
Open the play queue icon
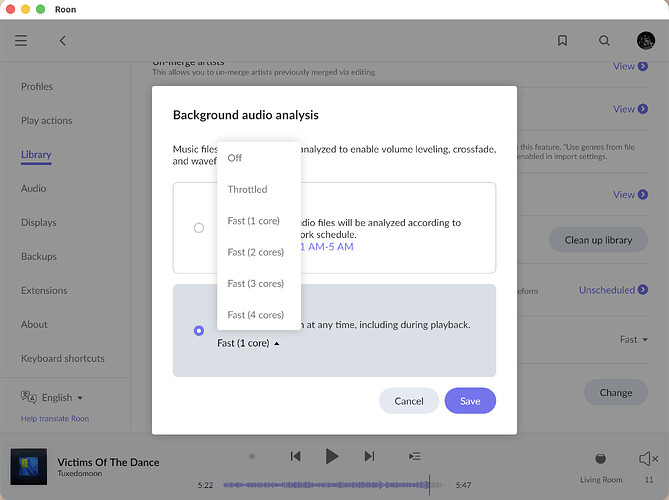(414, 456)
